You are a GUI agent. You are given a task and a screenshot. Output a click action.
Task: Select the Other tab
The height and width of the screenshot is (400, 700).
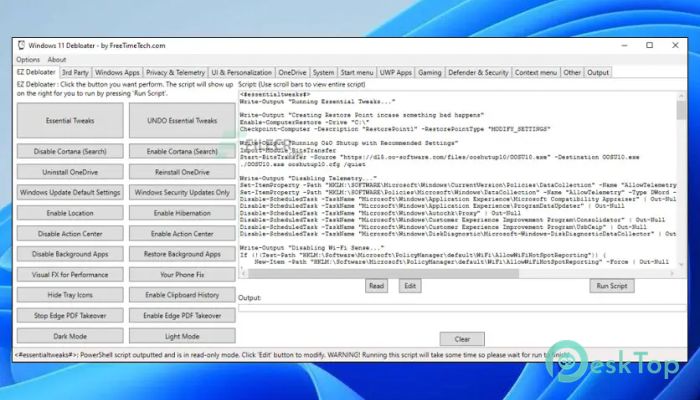572,72
